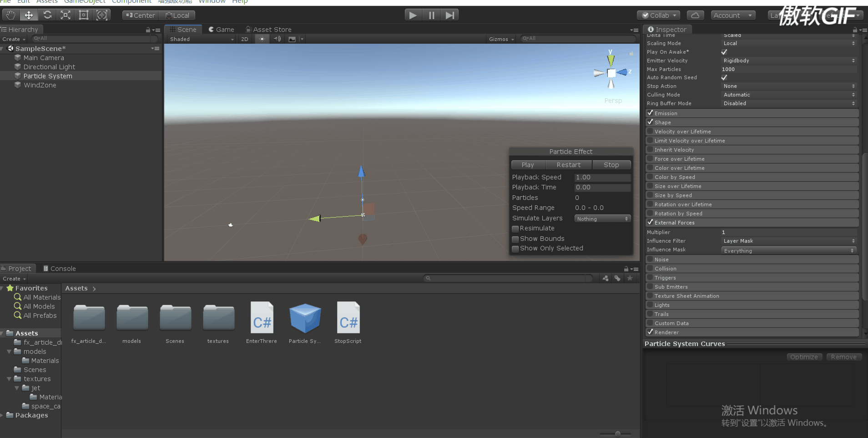Switch to the Console tab
Image resolution: width=868 pixels, height=438 pixels.
(x=60, y=269)
